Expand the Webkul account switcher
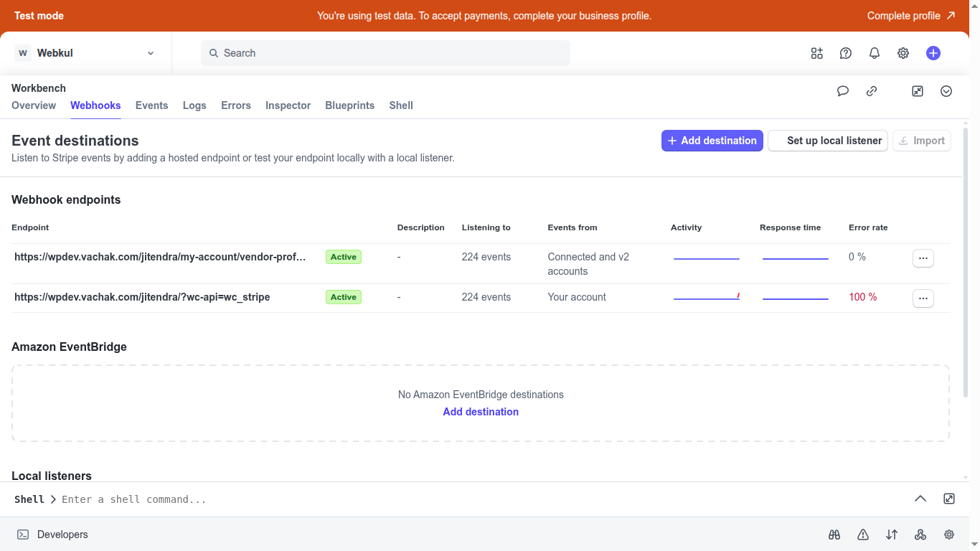 pyautogui.click(x=86, y=52)
